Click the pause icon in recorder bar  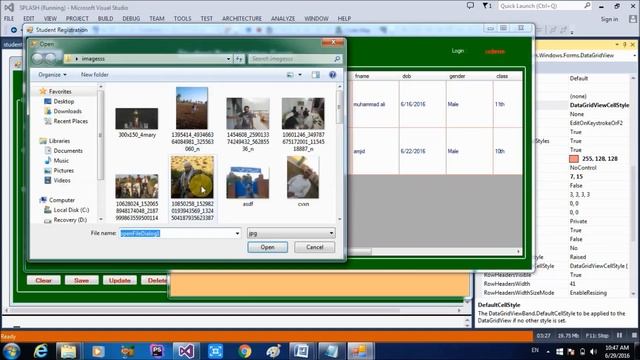tap(620, 335)
